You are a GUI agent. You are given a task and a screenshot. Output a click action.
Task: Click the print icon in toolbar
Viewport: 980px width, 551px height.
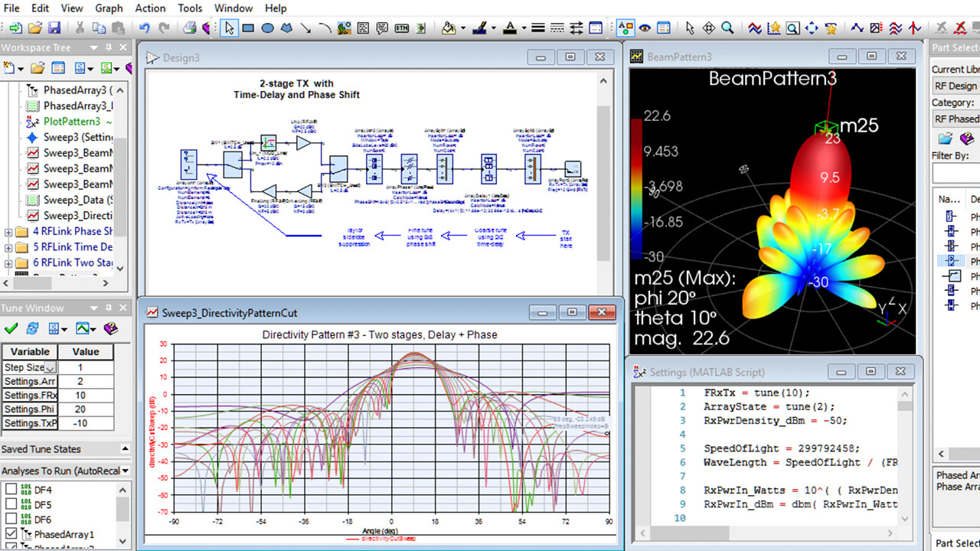point(189,28)
